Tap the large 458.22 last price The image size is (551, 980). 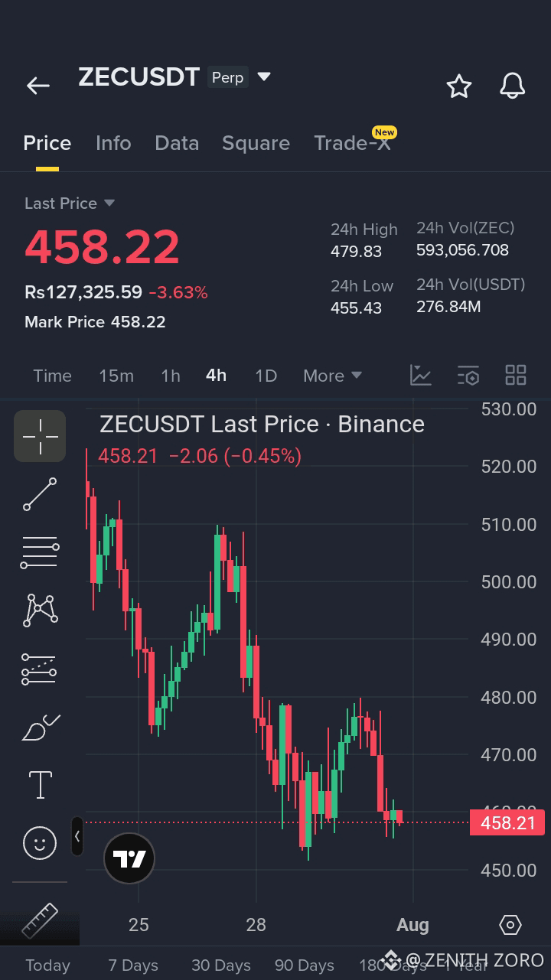(102, 247)
